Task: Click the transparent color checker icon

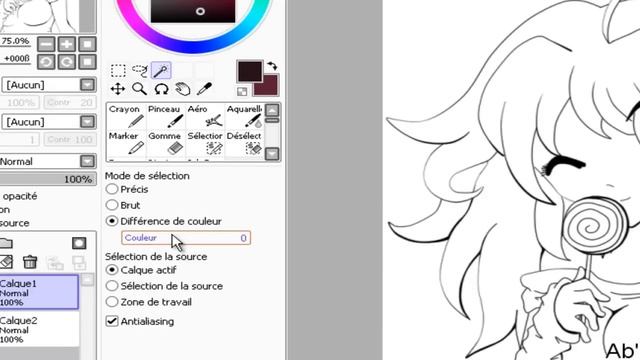Action: 242,91
